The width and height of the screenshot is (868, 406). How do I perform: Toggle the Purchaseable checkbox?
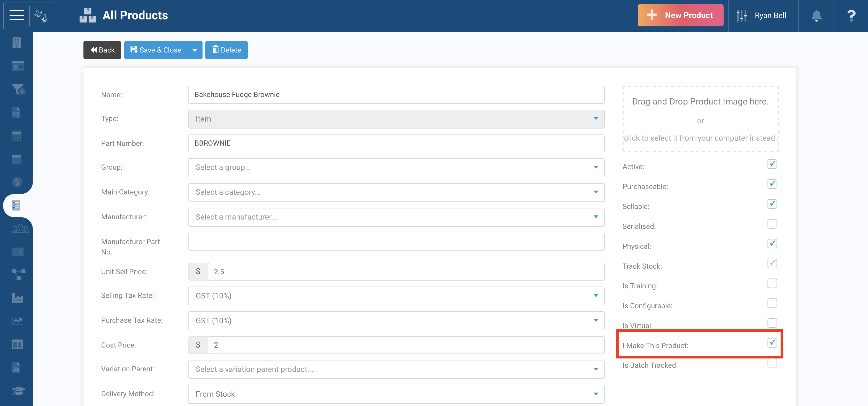(772, 184)
